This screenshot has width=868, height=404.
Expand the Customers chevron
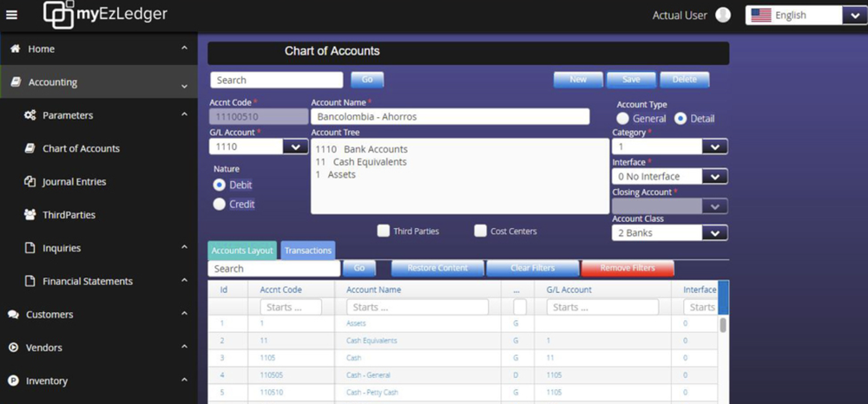tap(184, 313)
